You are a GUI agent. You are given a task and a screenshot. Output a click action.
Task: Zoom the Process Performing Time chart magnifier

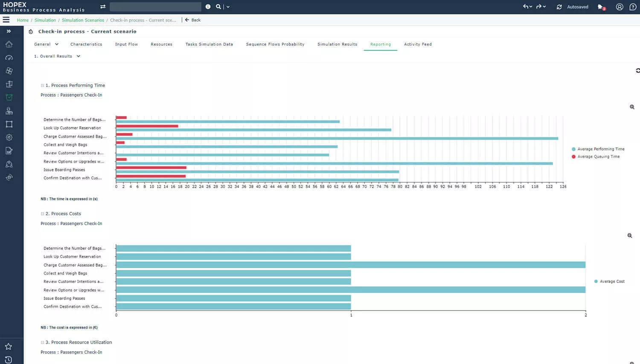(x=632, y=107)
